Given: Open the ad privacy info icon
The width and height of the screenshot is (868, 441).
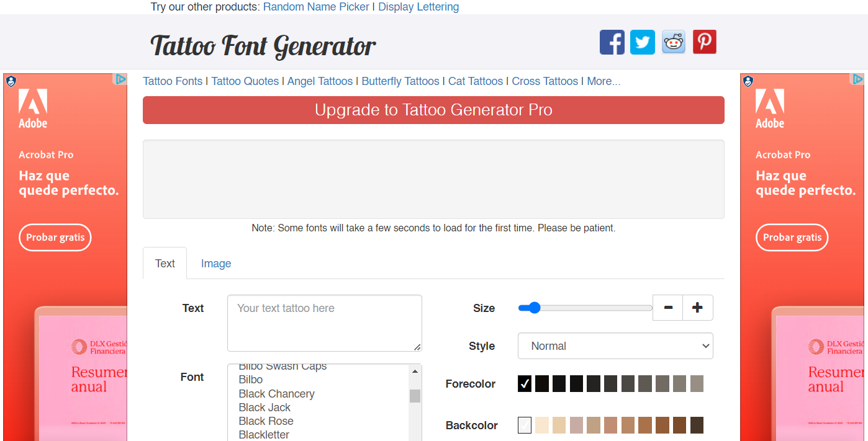Looking at the screenshot, I should tap(9, 81).
